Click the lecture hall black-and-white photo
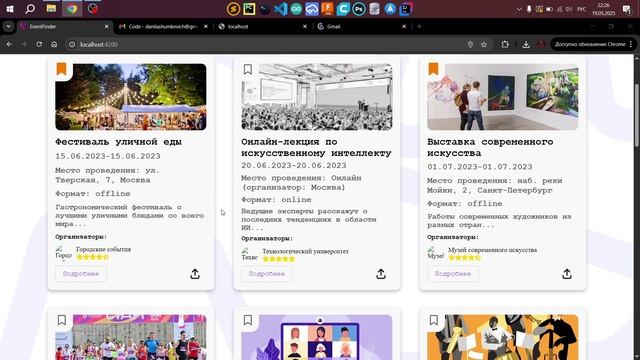Image resolution: width=640 pixels, height=360 pixels. 317,97
